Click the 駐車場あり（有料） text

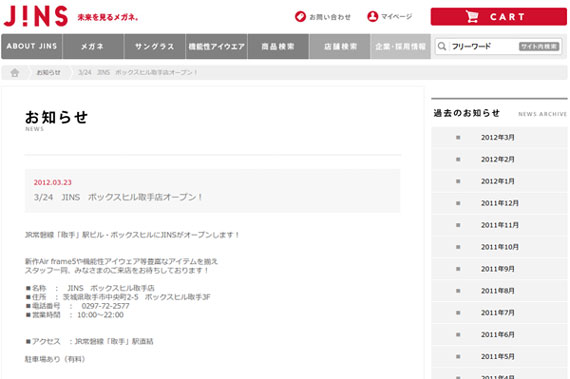(x=55, y=359)
